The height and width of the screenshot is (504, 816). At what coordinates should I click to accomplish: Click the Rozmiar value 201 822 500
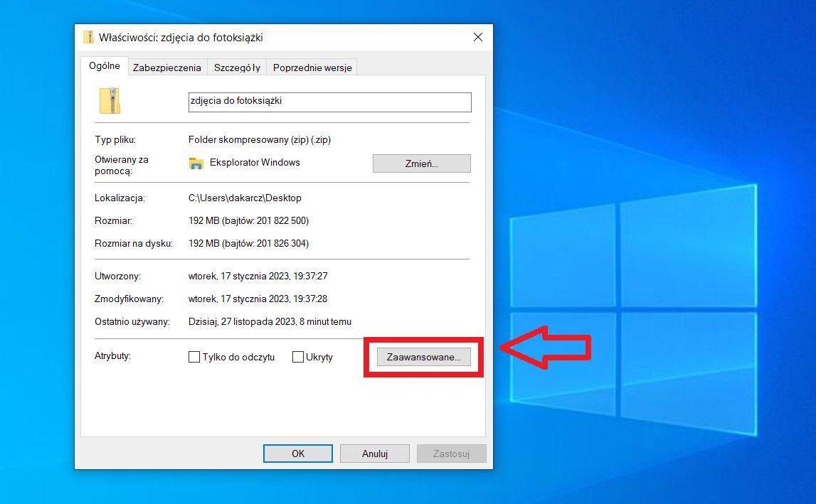249,220
